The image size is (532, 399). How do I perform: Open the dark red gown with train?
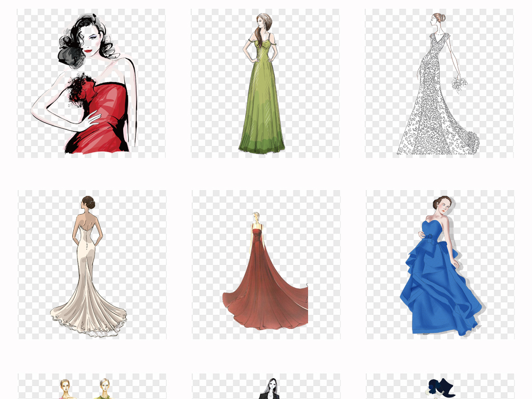pyautogui.click(x=267, y=264)
